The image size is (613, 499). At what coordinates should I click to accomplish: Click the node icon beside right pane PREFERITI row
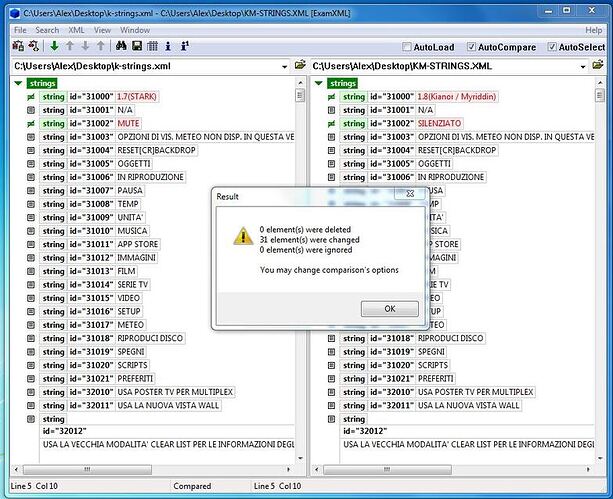click(x=331, y=379)
